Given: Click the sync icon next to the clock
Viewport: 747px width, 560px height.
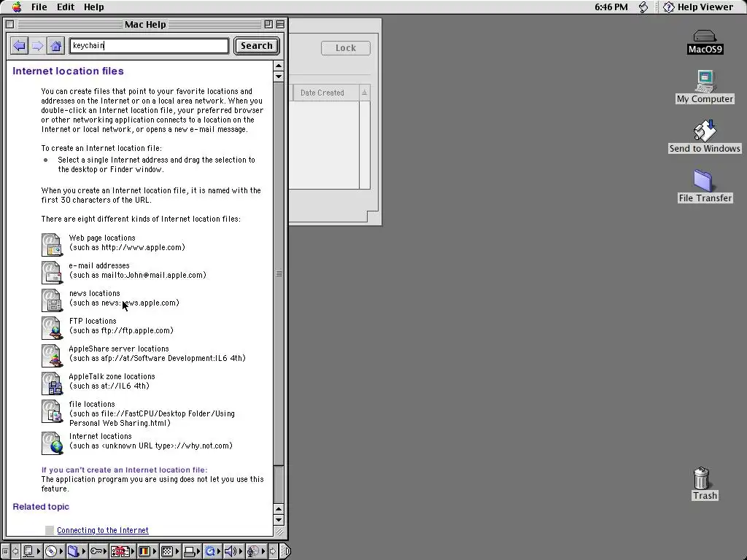Looking at the screenshot, I should click(x=643, y=7).
